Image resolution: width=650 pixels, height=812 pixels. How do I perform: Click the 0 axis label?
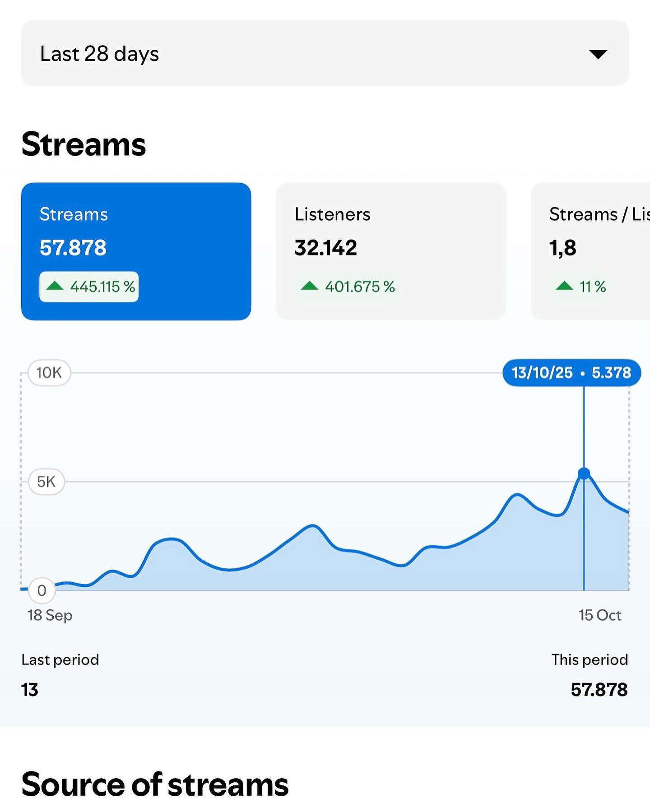click(x=42, y=590)
